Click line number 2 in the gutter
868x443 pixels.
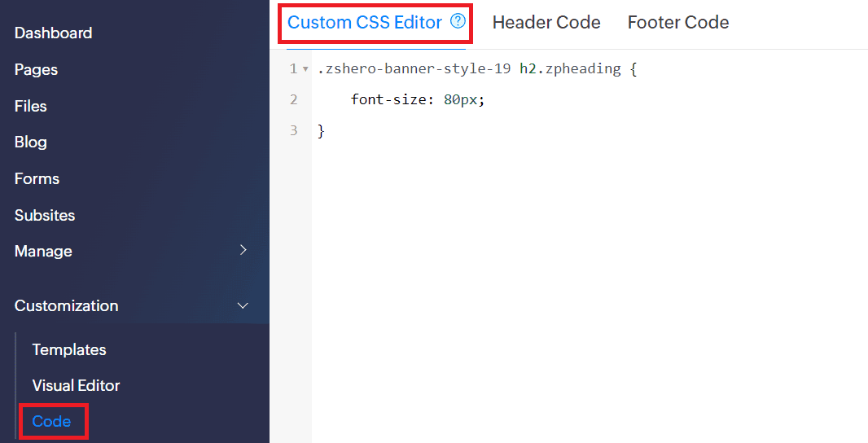click(293, 99)
